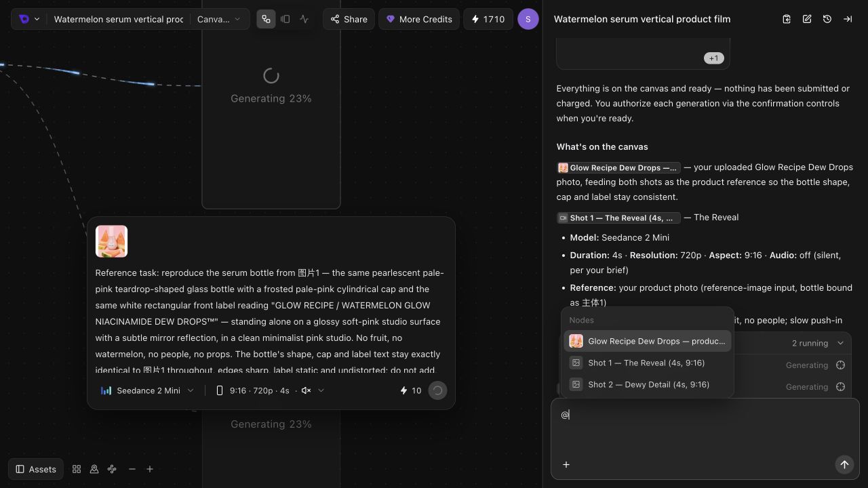Screen dimensions: 868x488
Task: Click the Share button
Action: pyautogui.click(x=349, y=19)
